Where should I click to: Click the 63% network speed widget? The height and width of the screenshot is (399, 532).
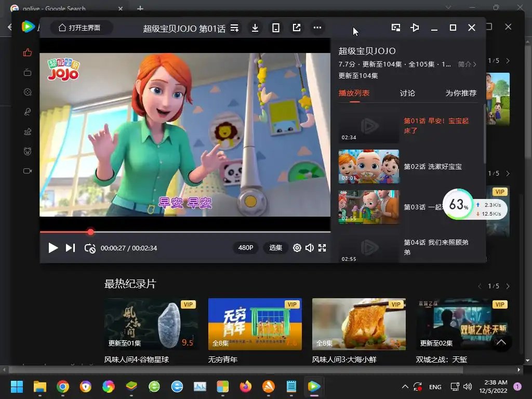click(x=475, y=205)
